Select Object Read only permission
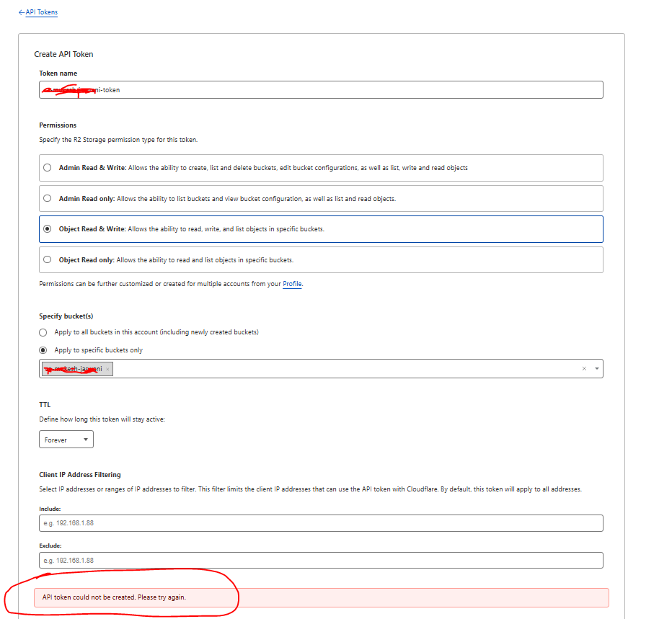672x619 pixels. 48,260
